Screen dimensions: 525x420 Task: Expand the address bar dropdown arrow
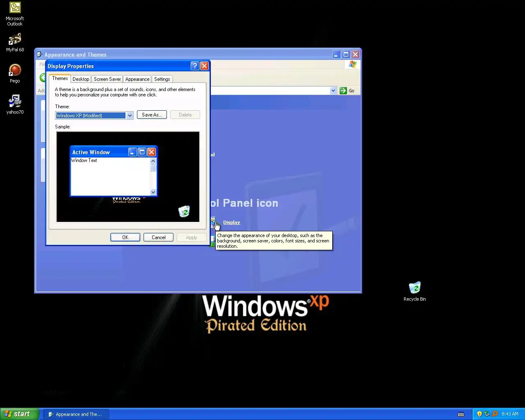[333, 91]
